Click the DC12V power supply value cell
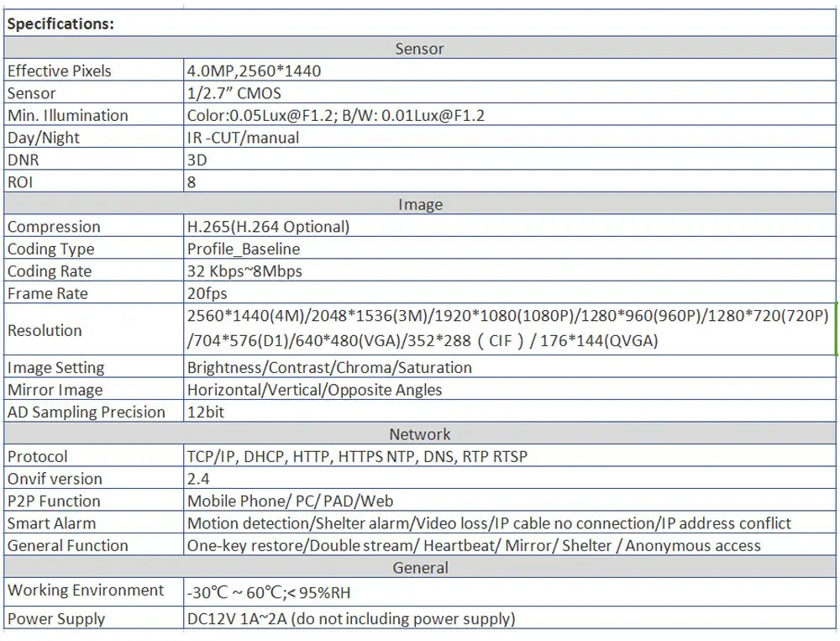This screenshot has width=840, height=641. pyautogui.click(x=510, y=618)
